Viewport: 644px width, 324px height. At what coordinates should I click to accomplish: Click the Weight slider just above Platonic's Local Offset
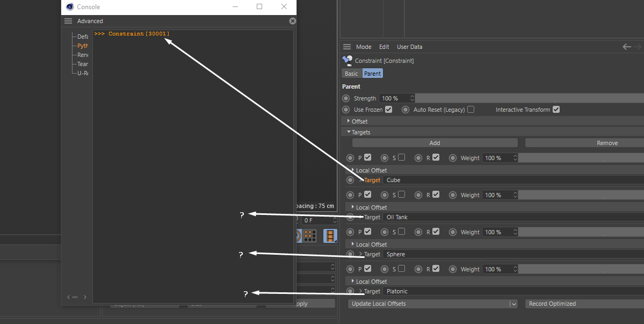coord(581,269)
